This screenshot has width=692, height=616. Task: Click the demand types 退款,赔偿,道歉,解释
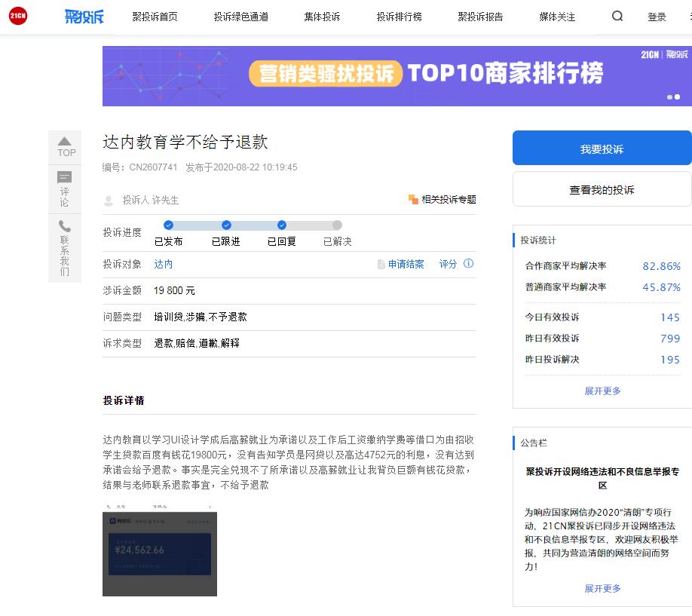coord(197,343)
